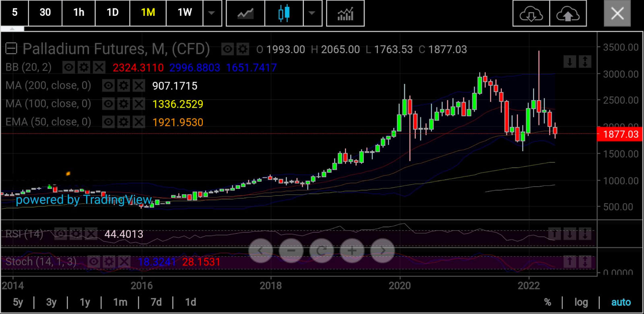Move main price pane down with arrow
644x314 pixels.
click(x=570, y=62)
